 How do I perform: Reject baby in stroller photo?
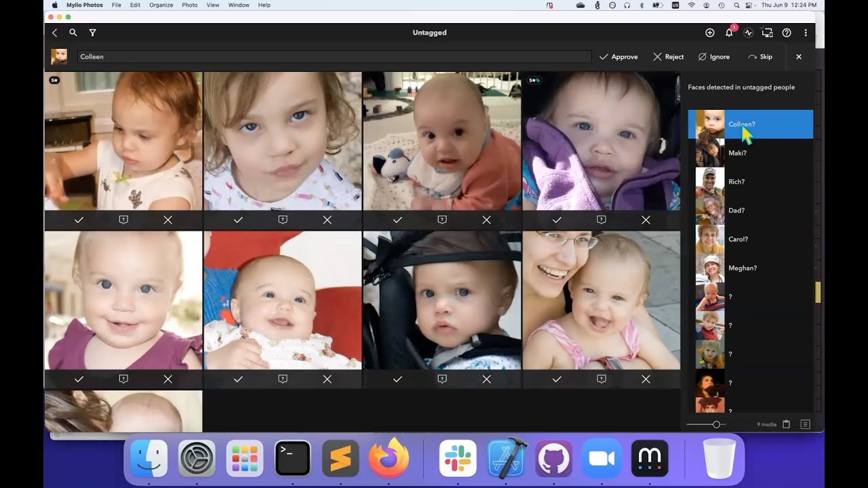(487, 379)
